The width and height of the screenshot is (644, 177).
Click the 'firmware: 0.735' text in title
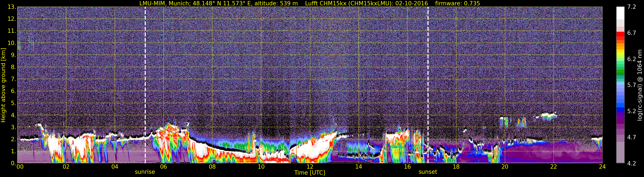click(x=457, y=3)
